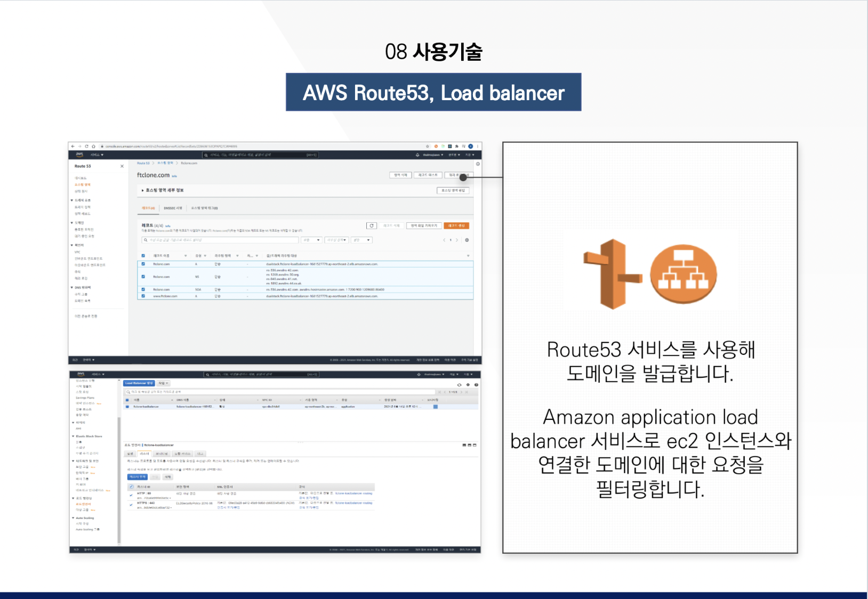Click the info icon at the top right of Route 53
This screenshot has width=868, height=599.
coord(477,164)
